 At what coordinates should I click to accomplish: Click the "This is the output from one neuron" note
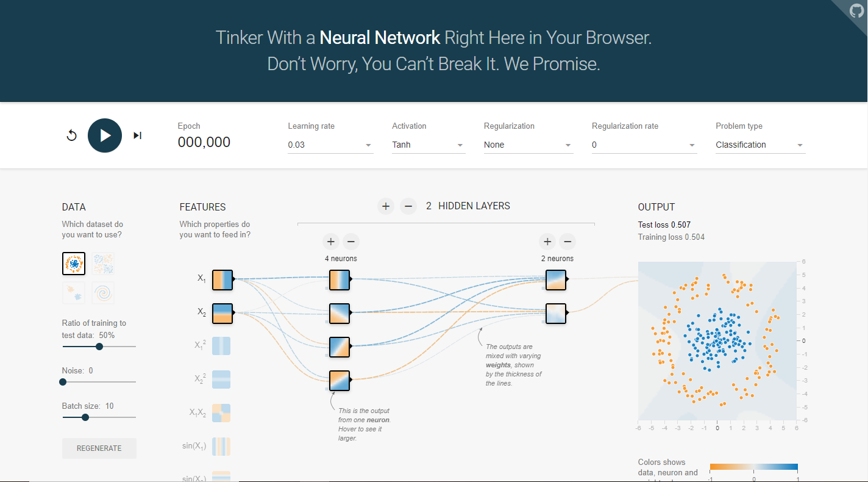point(364,424)
